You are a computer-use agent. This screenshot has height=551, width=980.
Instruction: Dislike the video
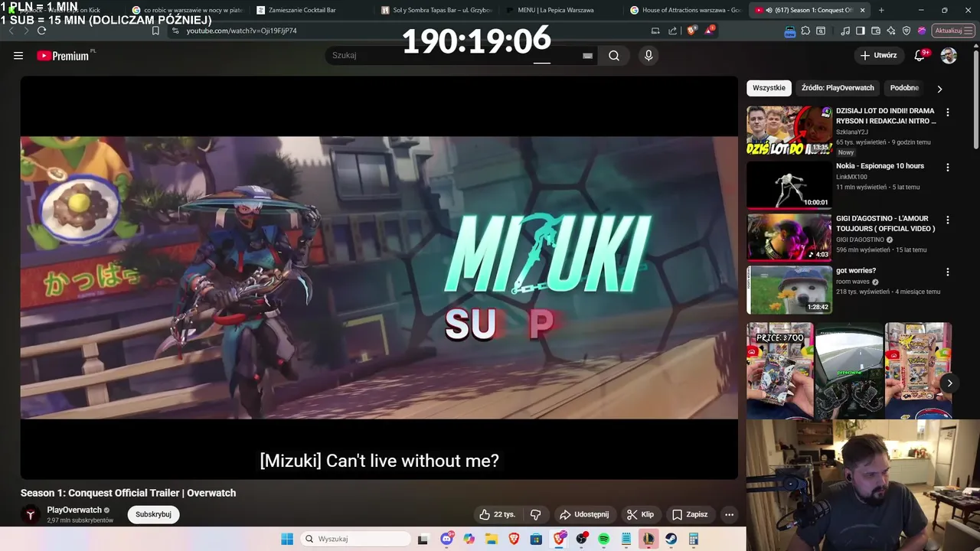pyautogui.click(x=536, y=514)
